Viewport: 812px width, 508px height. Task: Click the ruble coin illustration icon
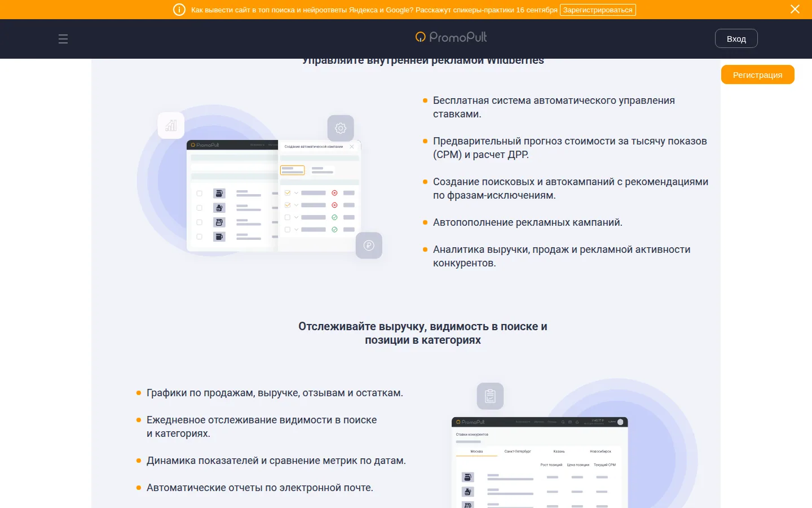[x=369, y=246]
